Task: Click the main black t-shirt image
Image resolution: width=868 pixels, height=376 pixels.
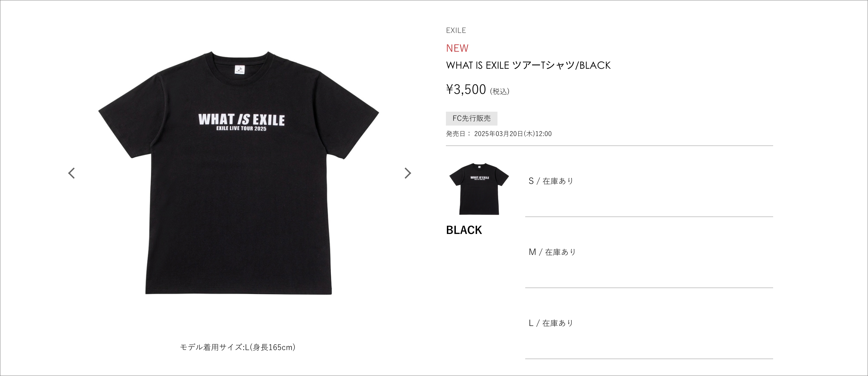Action: (x=239, y=173)
